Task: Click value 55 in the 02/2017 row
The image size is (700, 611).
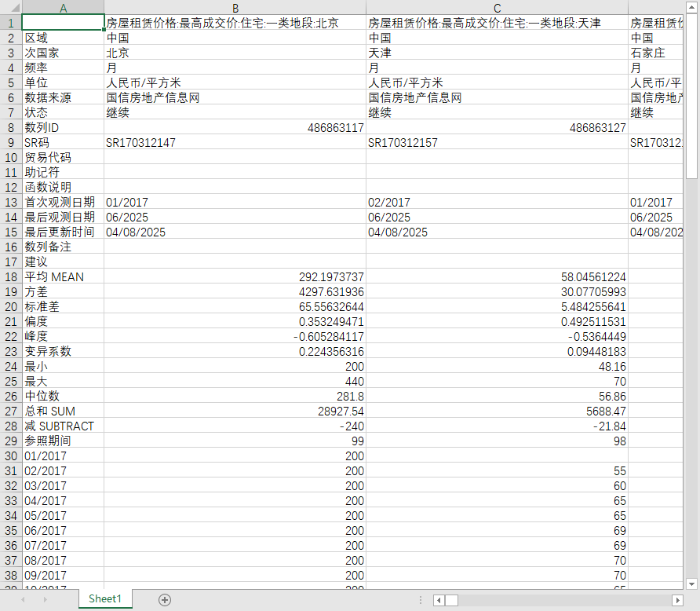Action: click(x=497, y=471)
